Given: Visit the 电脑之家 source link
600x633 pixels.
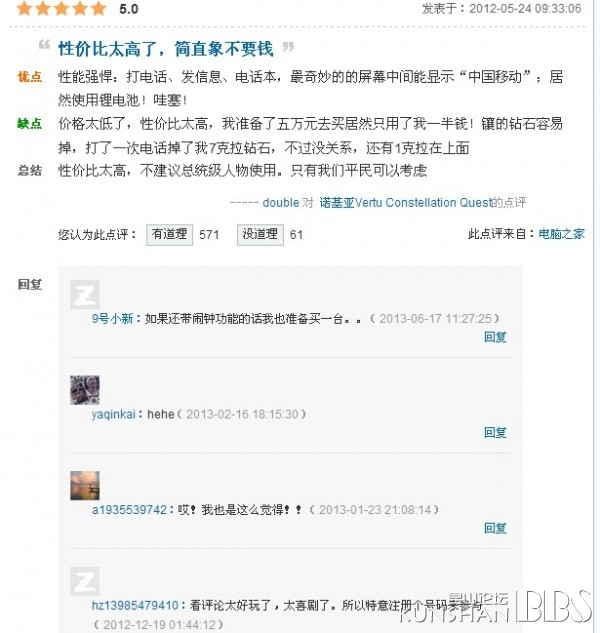Looking at the screenshot, I should click(562, 234).
